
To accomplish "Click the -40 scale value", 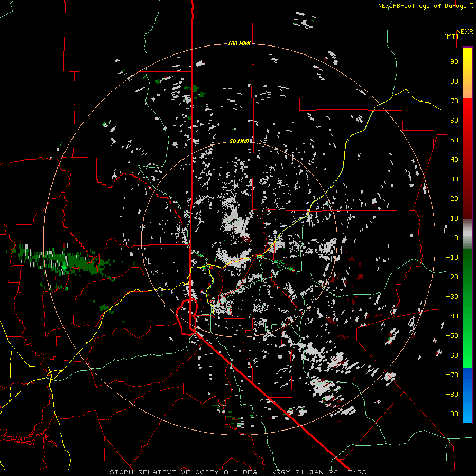I will (452, 316).
